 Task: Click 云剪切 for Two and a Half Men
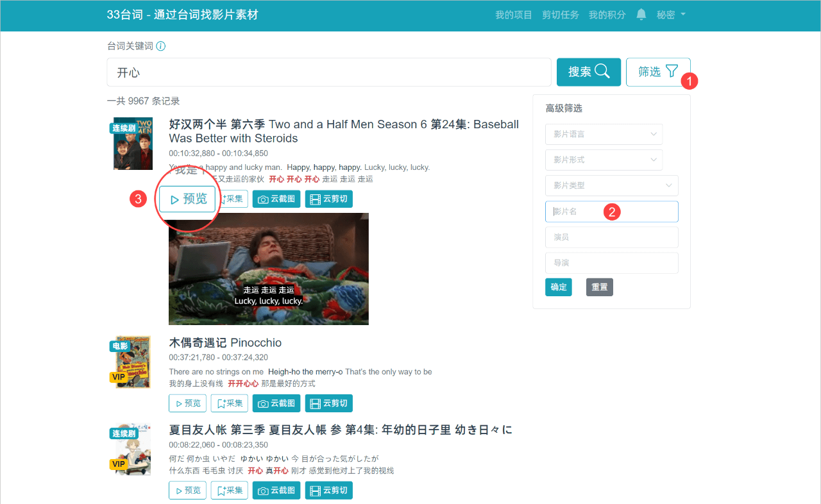329,199
